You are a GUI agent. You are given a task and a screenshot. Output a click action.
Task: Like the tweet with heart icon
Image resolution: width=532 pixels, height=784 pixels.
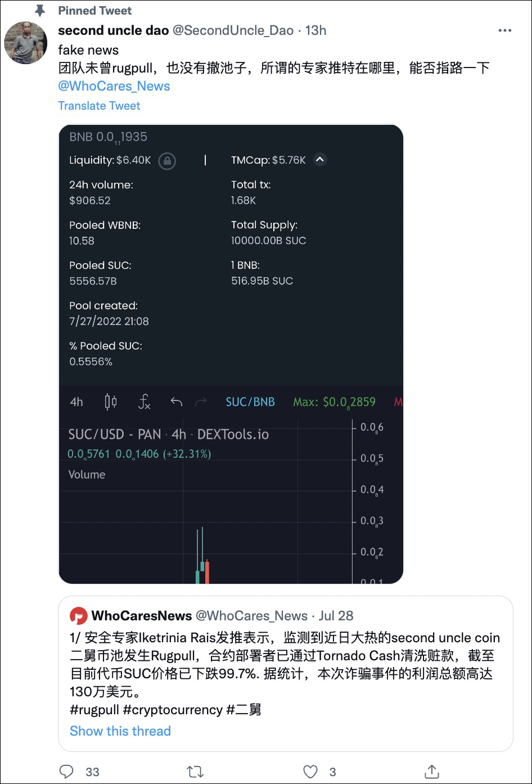click(310, 771)
